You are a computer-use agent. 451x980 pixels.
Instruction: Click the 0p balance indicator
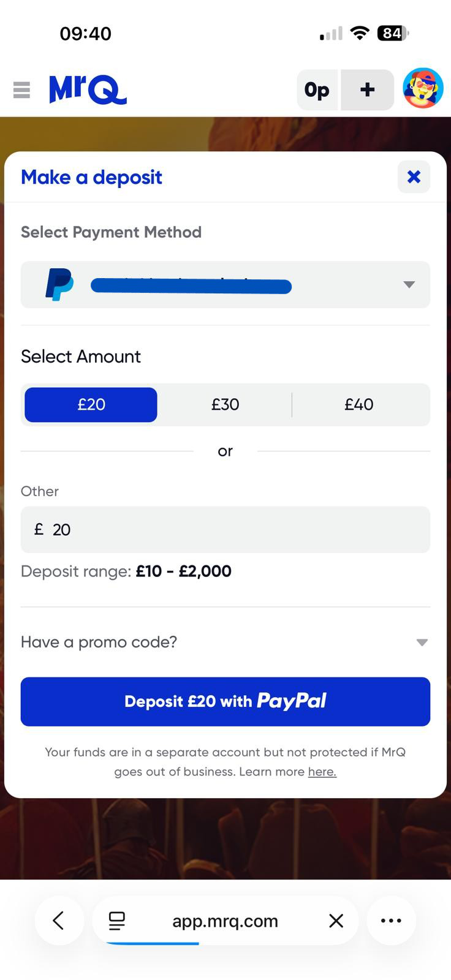click(x=316, y=89)
